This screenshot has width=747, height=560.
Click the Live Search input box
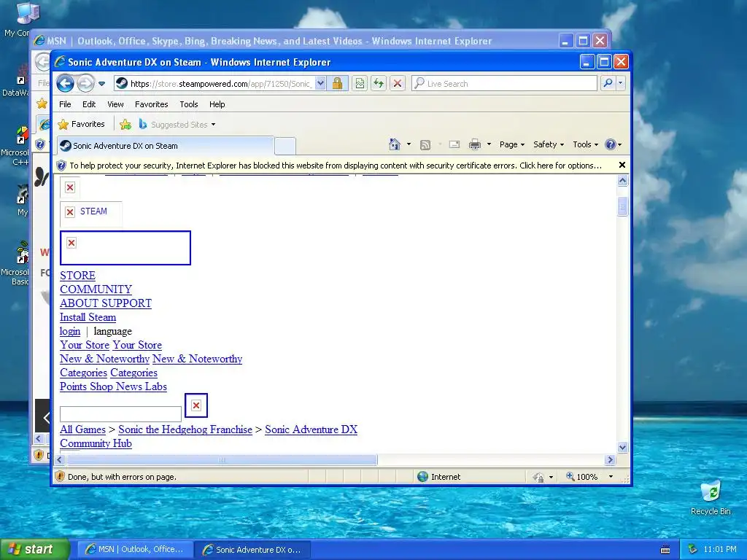(504, 83)
